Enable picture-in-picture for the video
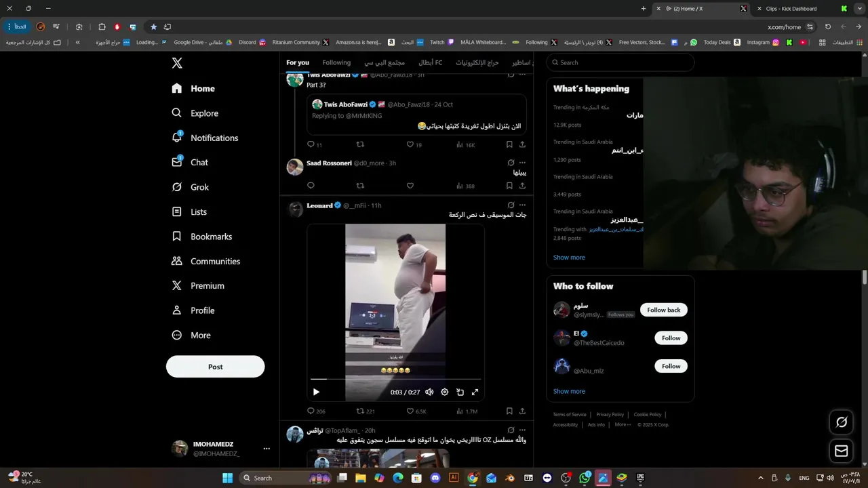 460,392
